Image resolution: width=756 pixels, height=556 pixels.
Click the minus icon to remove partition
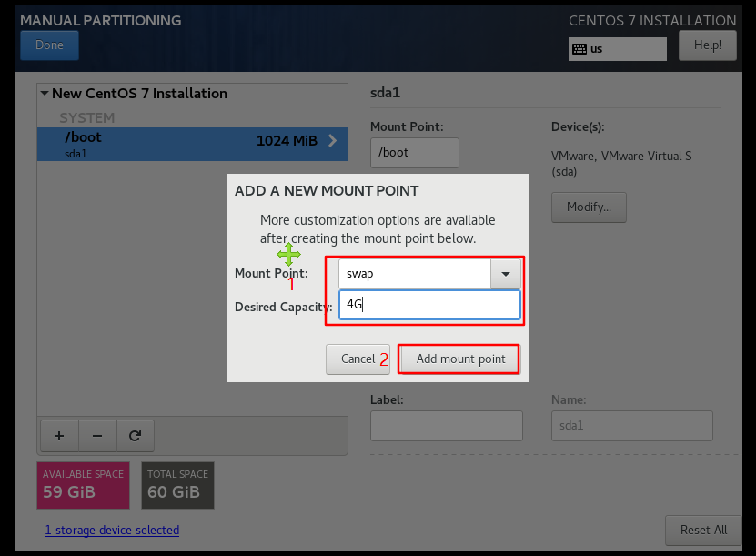tap(97, 436)
